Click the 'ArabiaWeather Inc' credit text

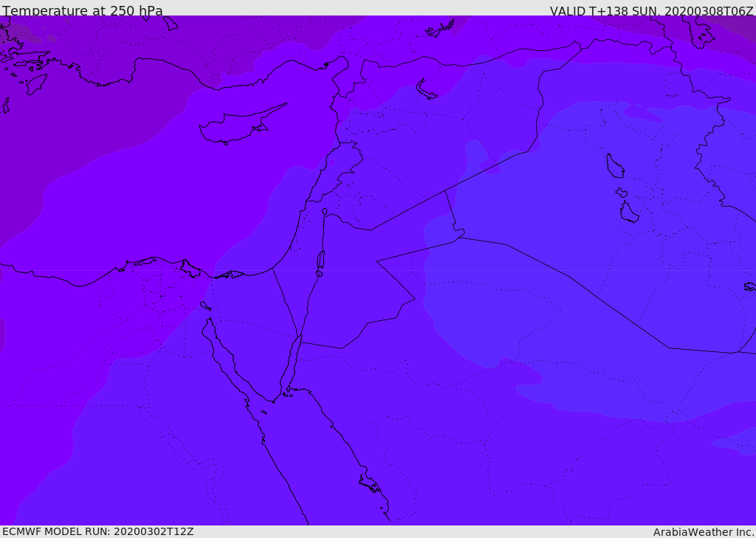[x=704, y=532]
